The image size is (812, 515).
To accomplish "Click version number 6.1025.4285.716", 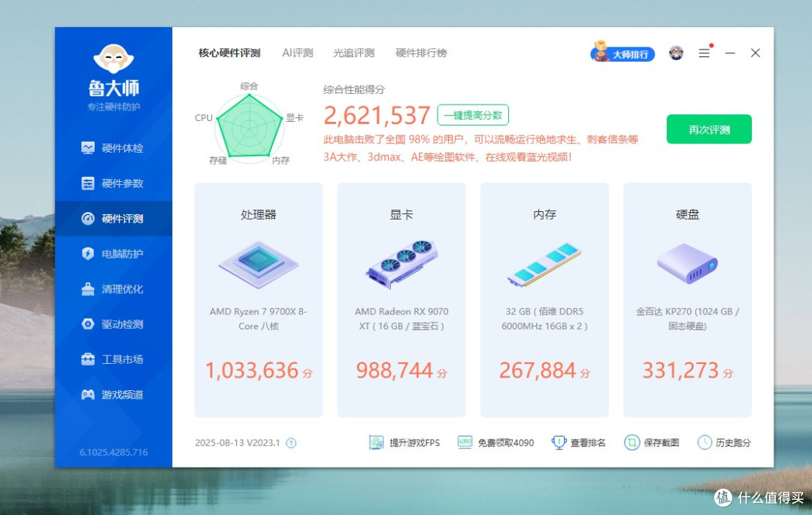I will pos(114,453).
